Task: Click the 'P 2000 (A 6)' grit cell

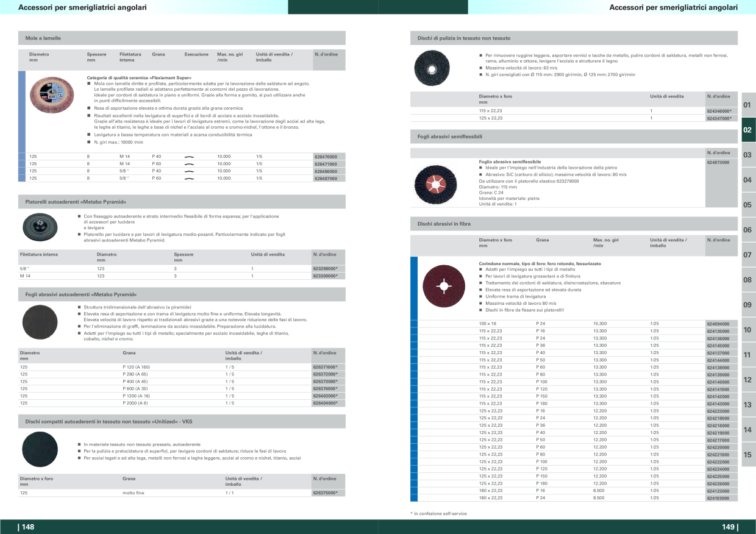Action: pos(135,403)
